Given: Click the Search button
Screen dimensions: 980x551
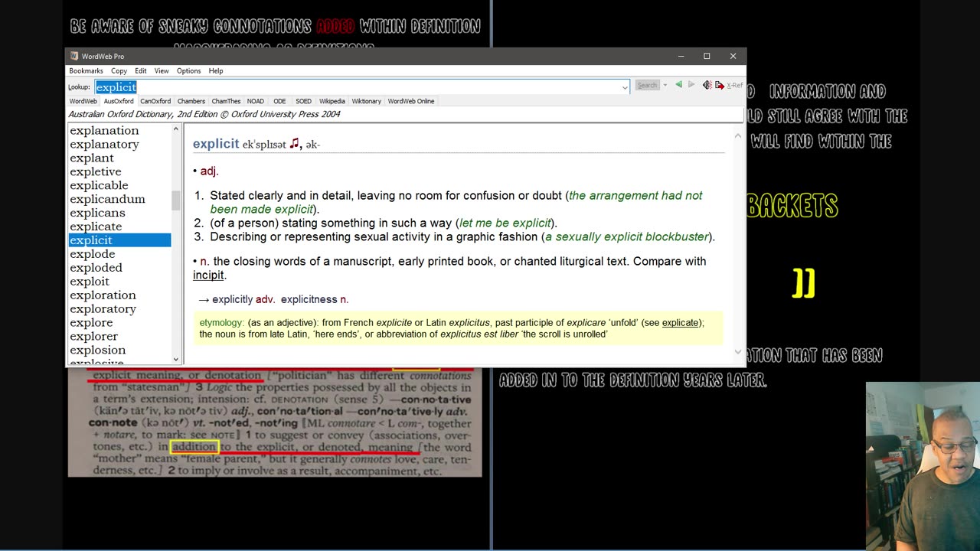Looking at the screenshot, I should pos(647,85).
